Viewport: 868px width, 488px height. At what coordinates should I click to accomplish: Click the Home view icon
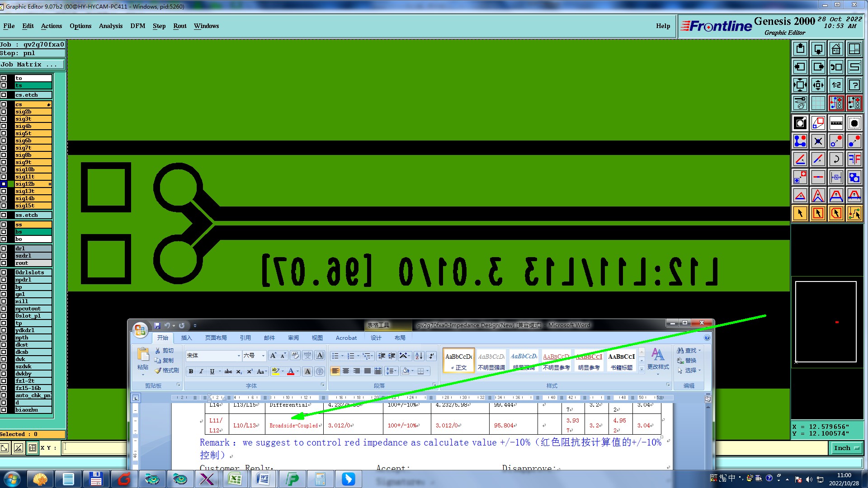click(x=836, y=49)
